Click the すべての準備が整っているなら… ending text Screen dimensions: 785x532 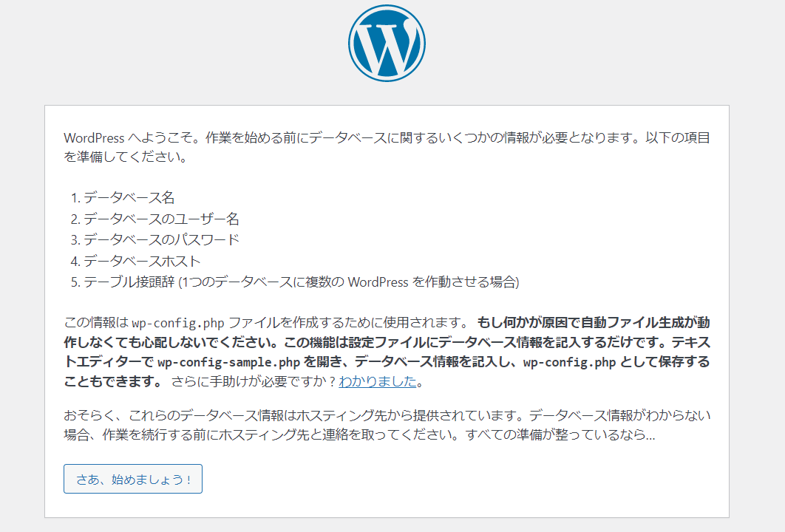560,434
